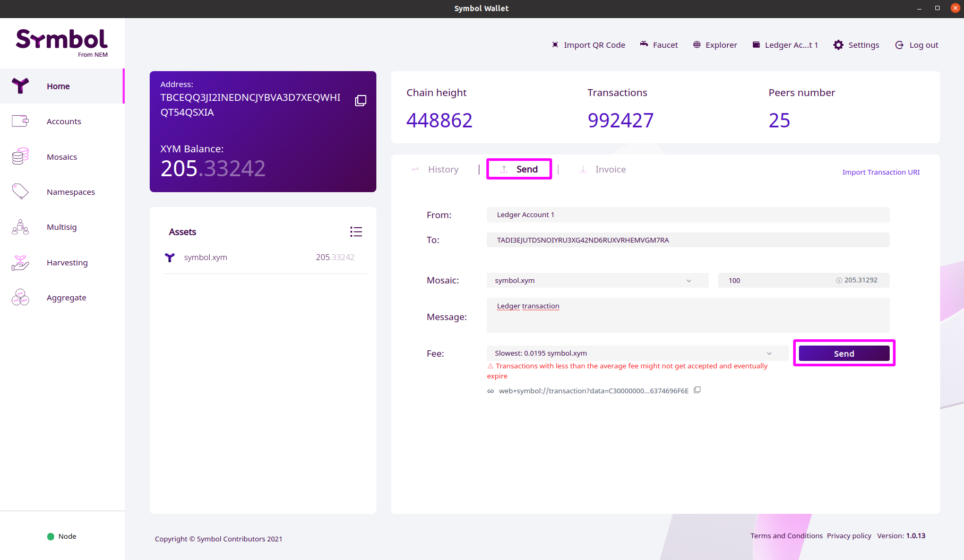Expand the Fee selection dropdown
This screenshot has height=560, width=964.
(638, 353)
